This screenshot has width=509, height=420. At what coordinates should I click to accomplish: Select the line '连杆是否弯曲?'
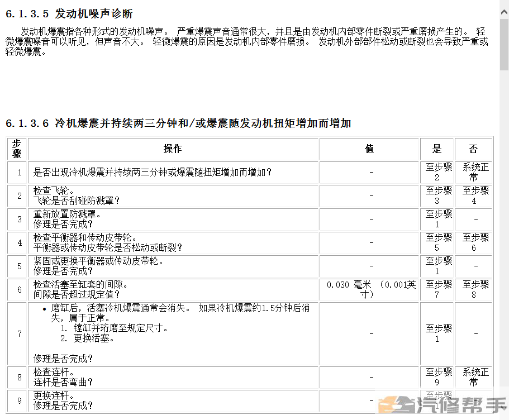click(63, 383)
